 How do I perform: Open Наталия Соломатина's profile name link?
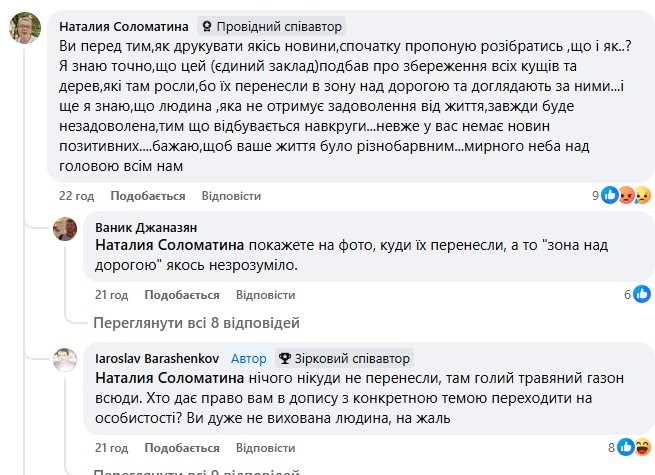pyautogui.click(x=121, y=26)
